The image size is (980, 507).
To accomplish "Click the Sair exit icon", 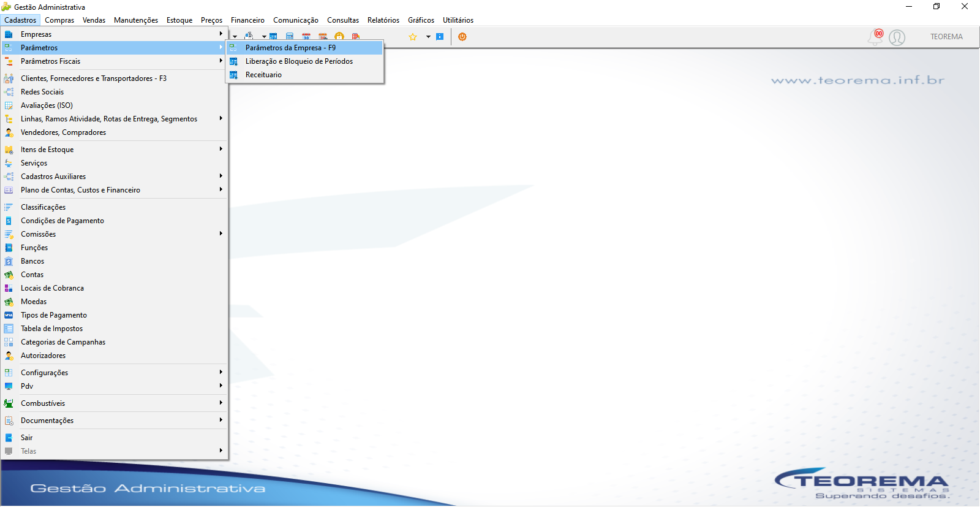I will (x=9, y=438).
